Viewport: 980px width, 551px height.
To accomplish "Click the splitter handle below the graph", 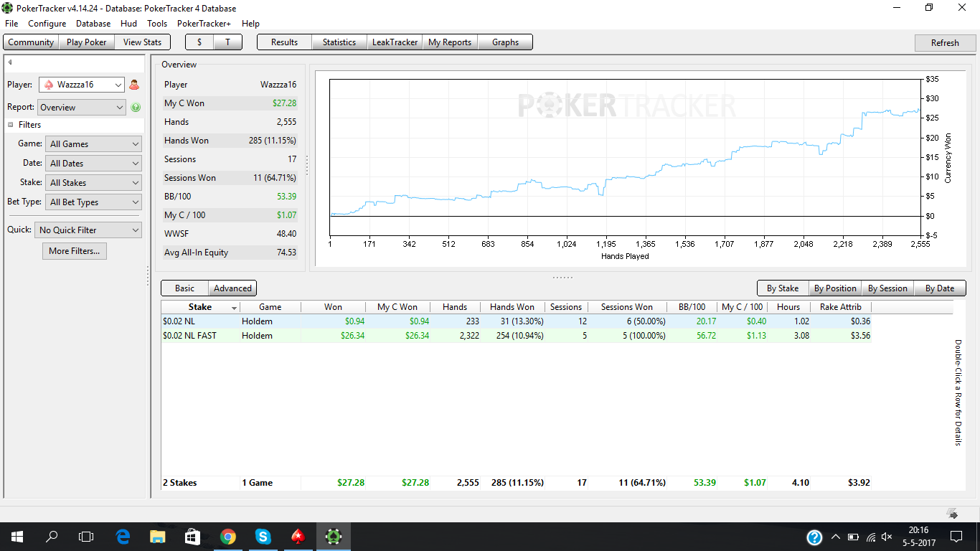I will click(563, 277).
